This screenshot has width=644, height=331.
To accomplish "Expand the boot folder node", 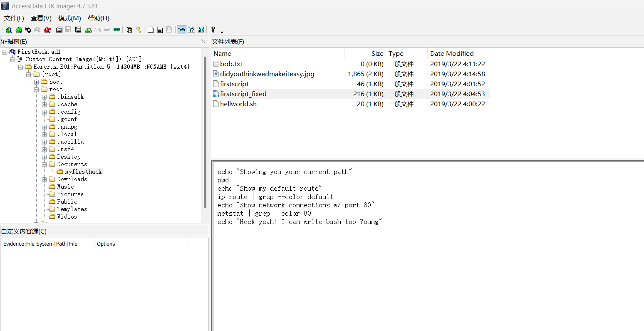I will coord(36,82).
